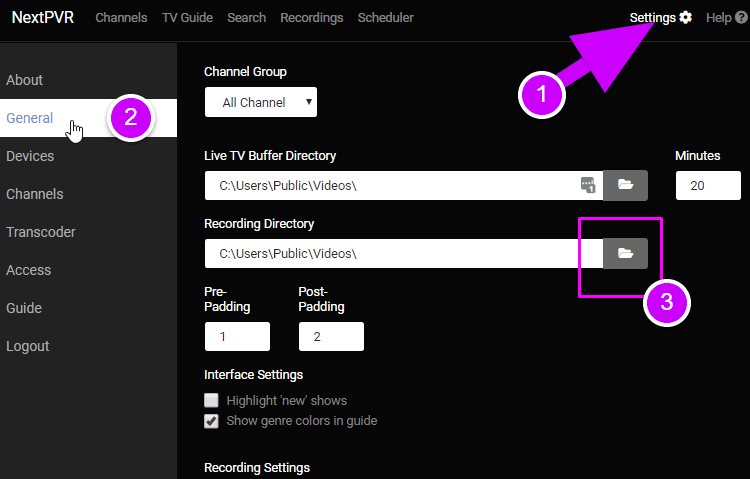Click the Settings text label in header
This screenshot has width=750, height=479.
652,18
